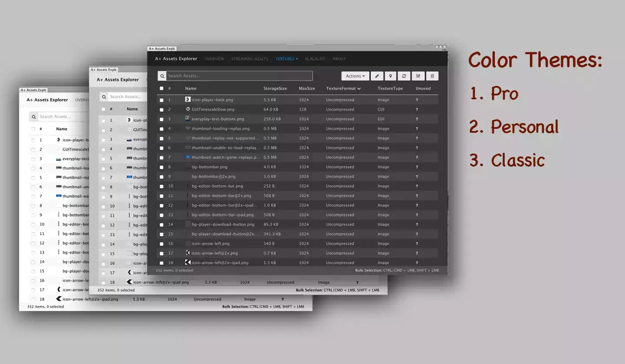Click the location pin icon button
The height and width of the screenshot is (364, 625).
pos(390,76)
